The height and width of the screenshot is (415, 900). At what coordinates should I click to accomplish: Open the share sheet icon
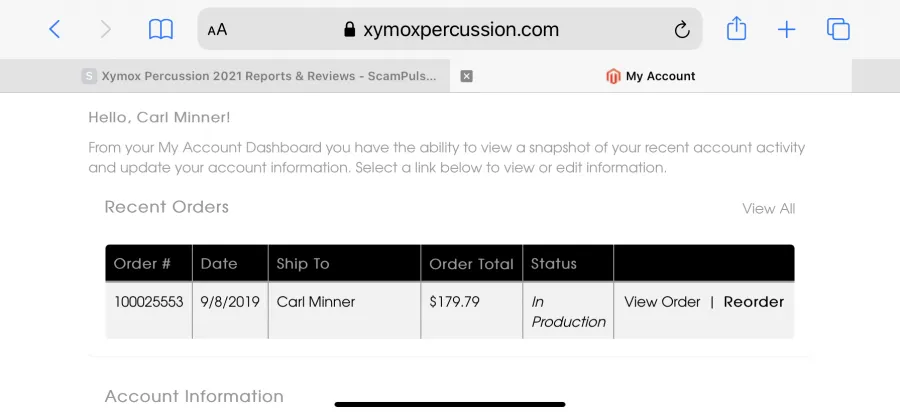[736, 28]
